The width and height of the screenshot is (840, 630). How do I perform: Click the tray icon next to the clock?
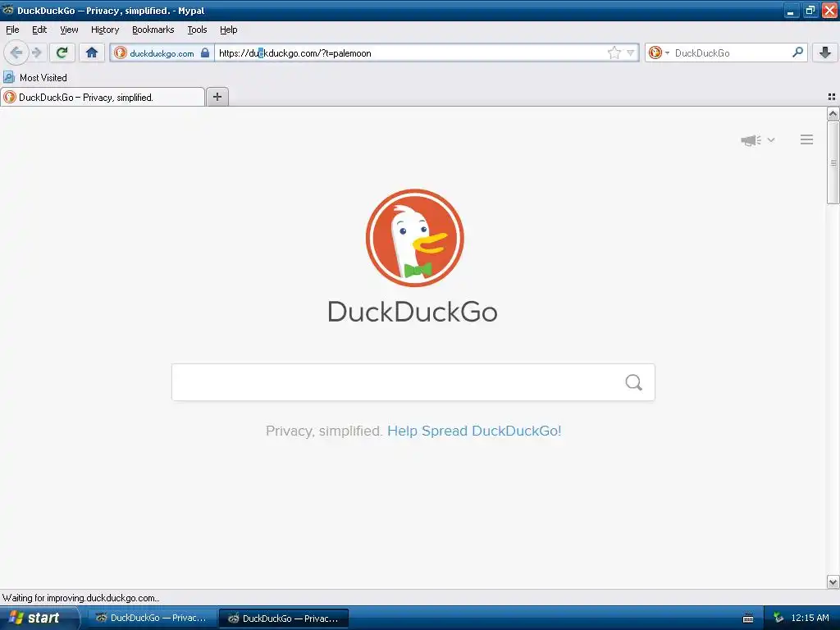pos(778,618)
